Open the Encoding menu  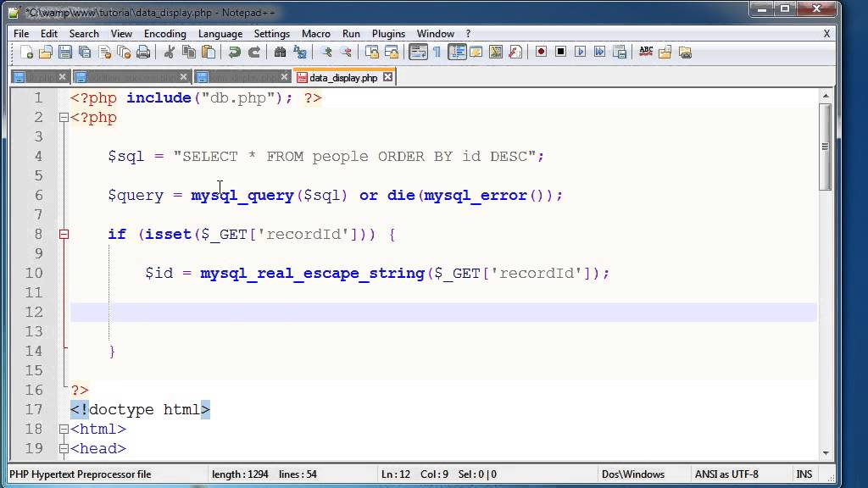click(x=165, y=34)
